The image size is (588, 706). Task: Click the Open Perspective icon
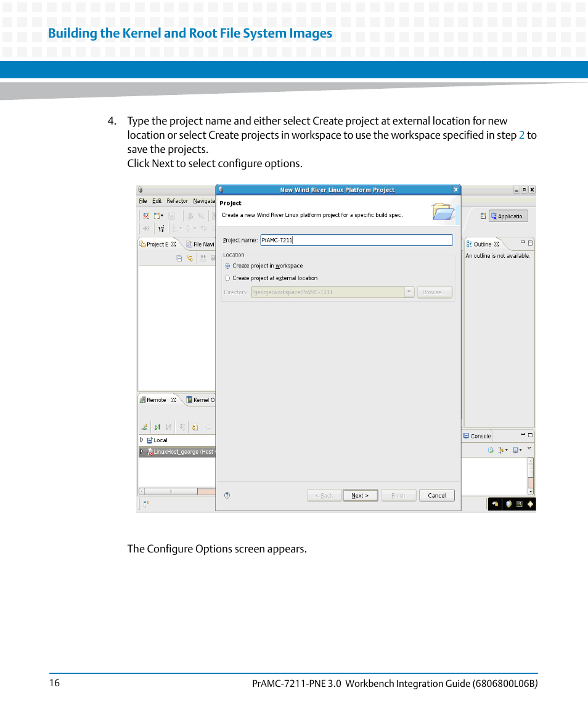(x=483, y=216)
